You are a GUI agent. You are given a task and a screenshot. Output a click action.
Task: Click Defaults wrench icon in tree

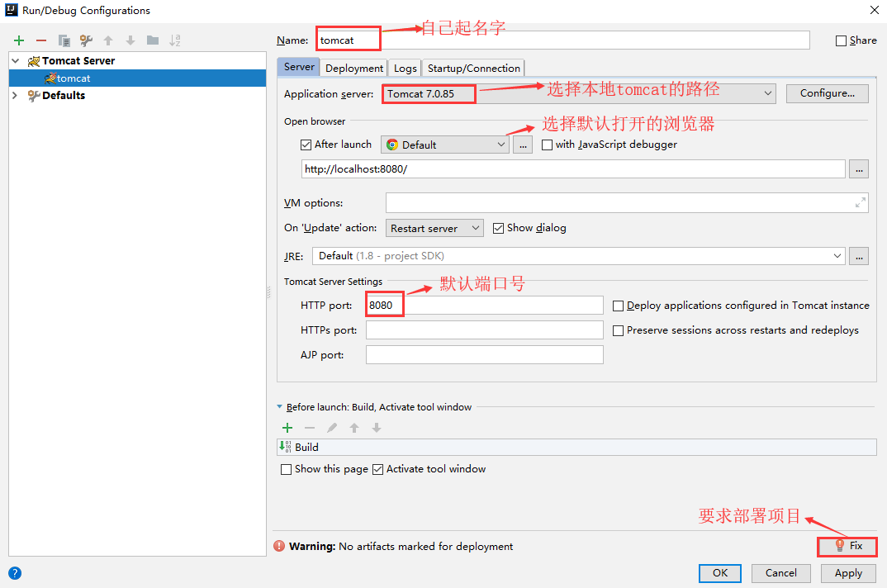(x=34, y=96)
